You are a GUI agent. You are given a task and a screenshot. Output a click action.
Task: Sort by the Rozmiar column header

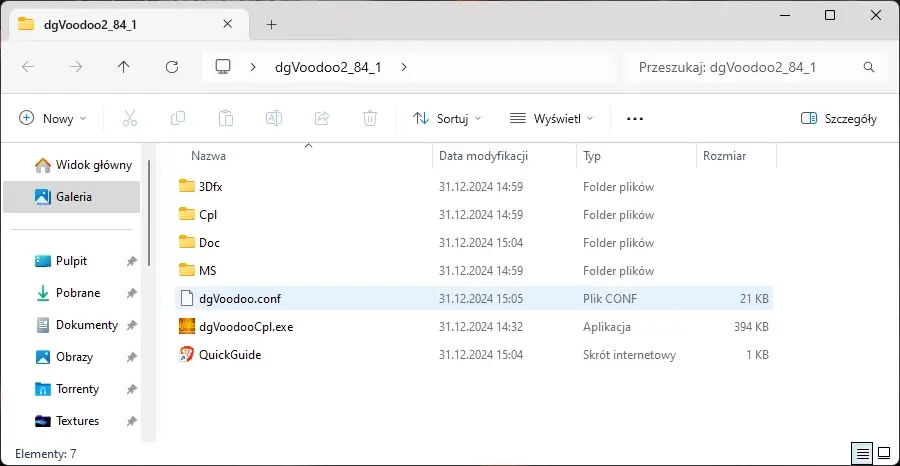[724, 156]
